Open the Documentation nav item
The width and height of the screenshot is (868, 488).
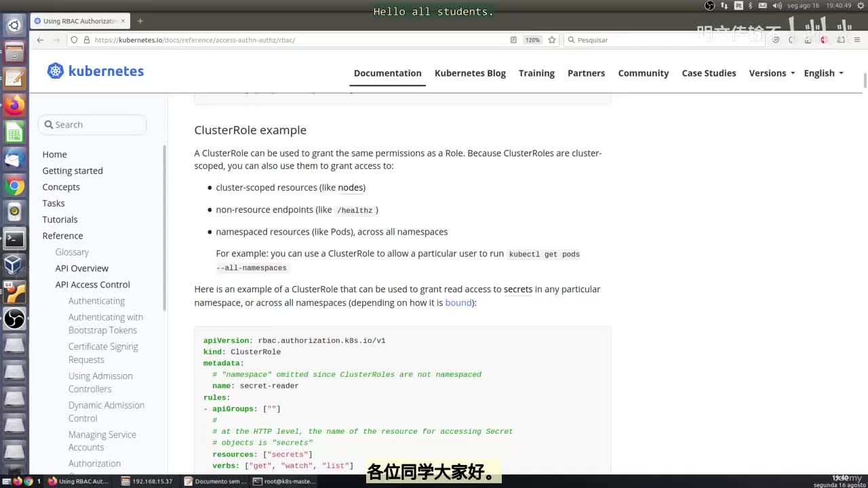pyautogui.click(x=388, y=73)
